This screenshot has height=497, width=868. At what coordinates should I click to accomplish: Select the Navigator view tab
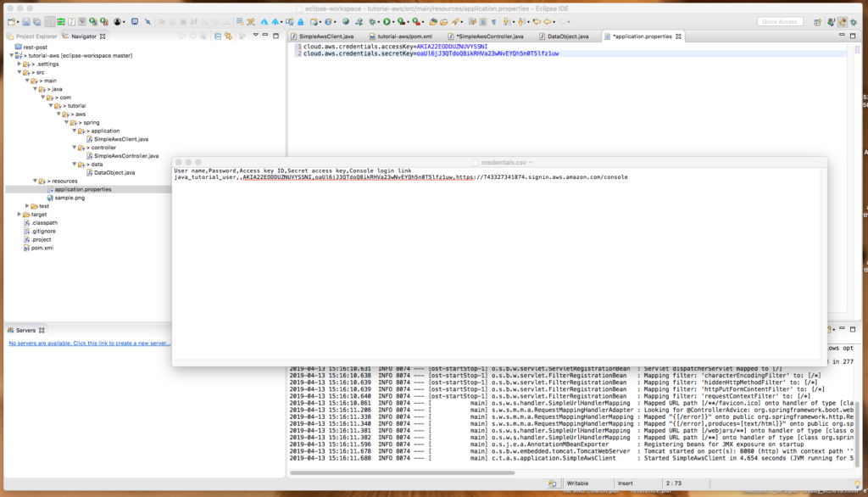click(84, 36)
